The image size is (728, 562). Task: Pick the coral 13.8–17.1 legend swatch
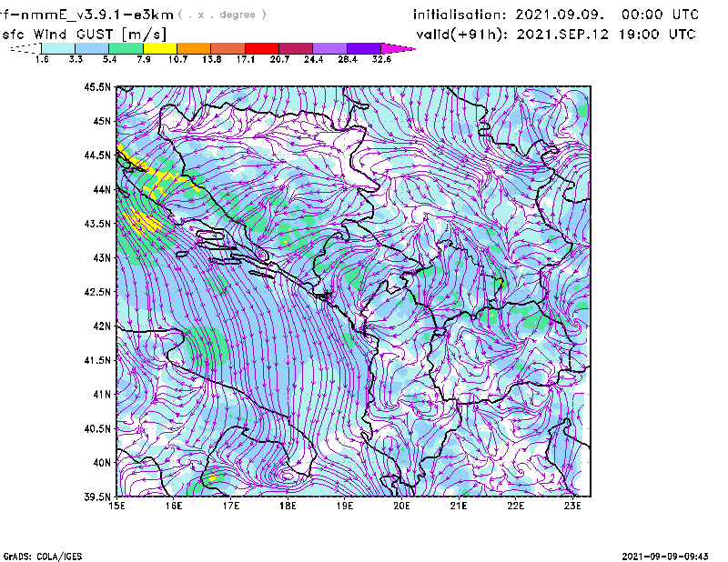pos(228,48)
